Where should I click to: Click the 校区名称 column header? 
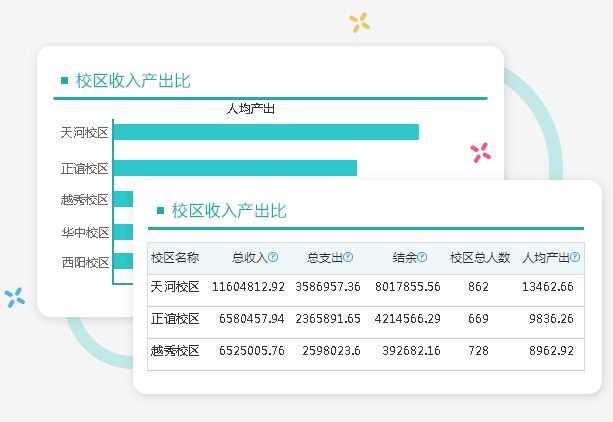tap(175, 258)
